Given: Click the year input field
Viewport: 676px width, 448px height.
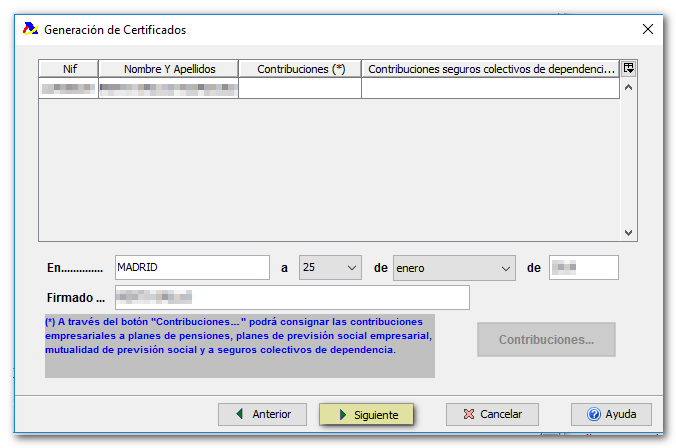Looking at the screenshot, I should coord(583,268).
